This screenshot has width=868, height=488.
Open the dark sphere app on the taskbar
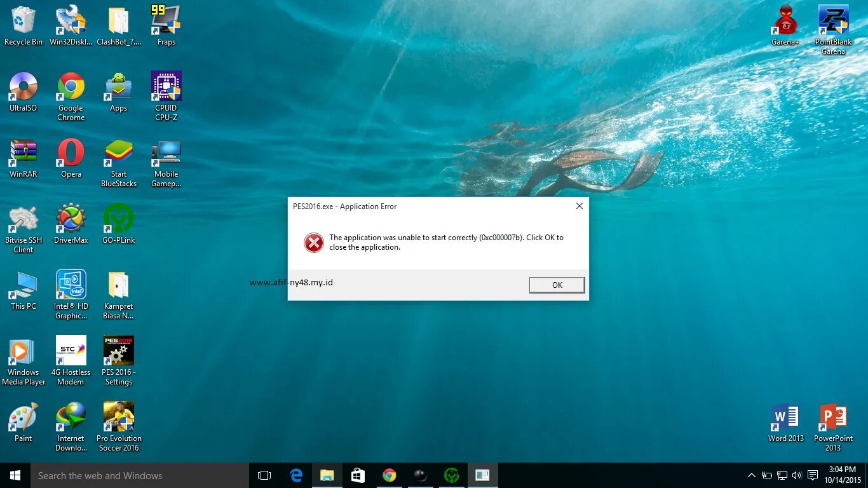pos(421,475)
